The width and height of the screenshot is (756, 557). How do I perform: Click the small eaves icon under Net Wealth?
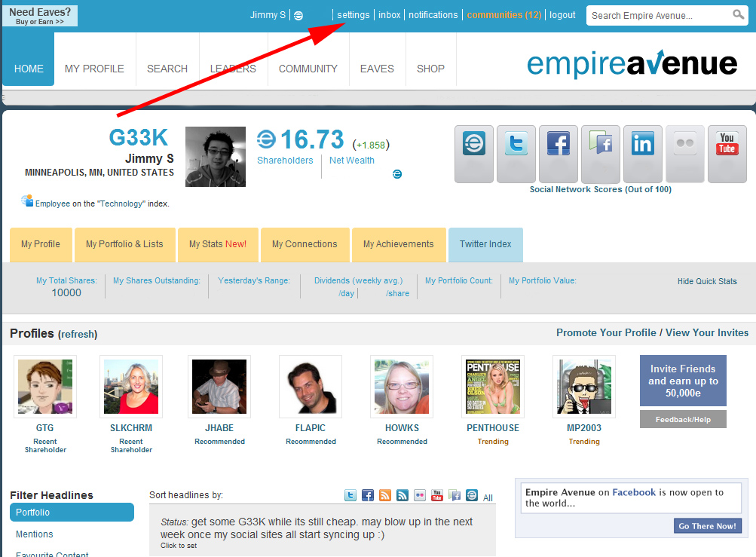[397, 174]
